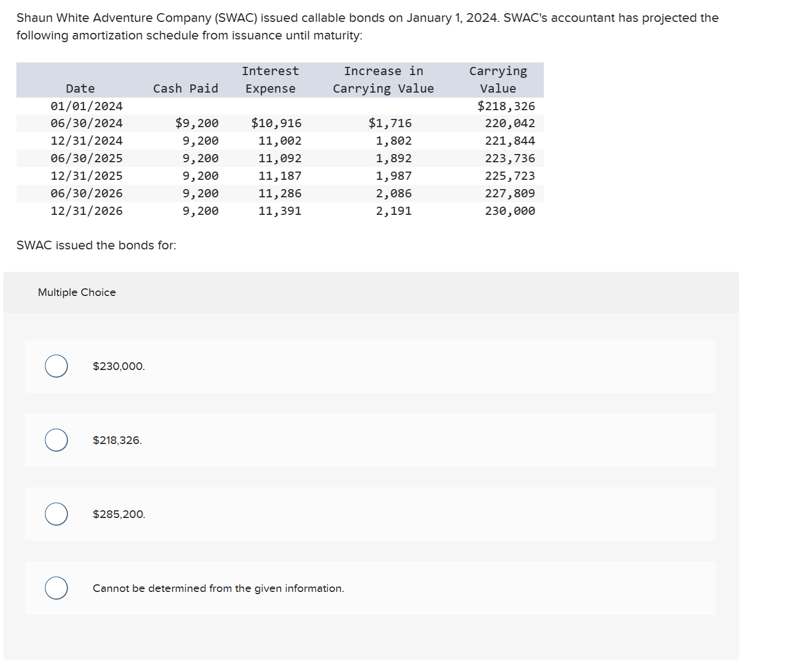Select the $285,200 answer radio button
The width and height of the screenshot is (790, 672).
click(x=55, y=514)
